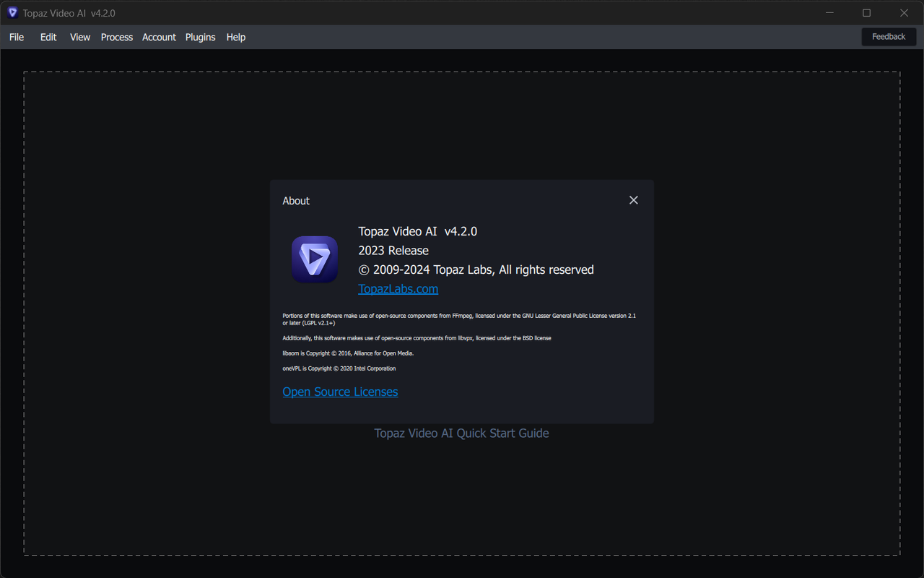Close the About dialog

click(x=634, y=200)
